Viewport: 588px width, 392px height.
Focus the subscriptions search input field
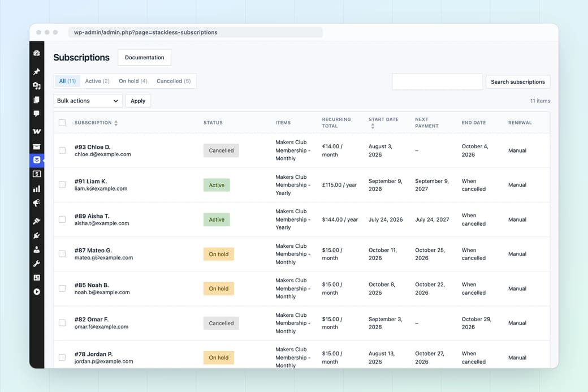pos(437,82)
